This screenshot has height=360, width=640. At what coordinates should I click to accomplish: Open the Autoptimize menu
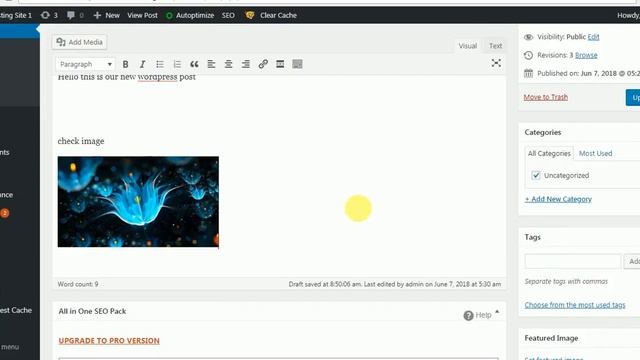(190, 15)
